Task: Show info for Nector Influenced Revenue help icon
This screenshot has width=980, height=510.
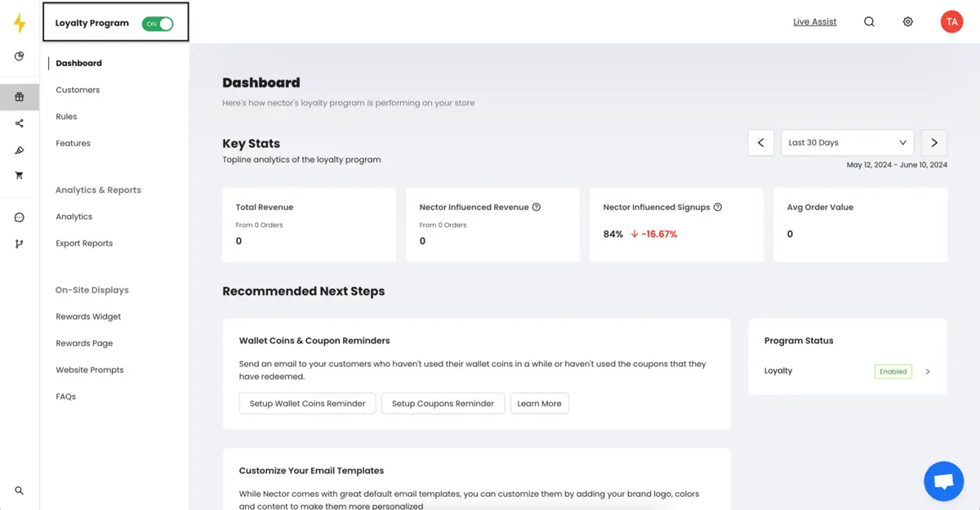Action: pos(537,208)
